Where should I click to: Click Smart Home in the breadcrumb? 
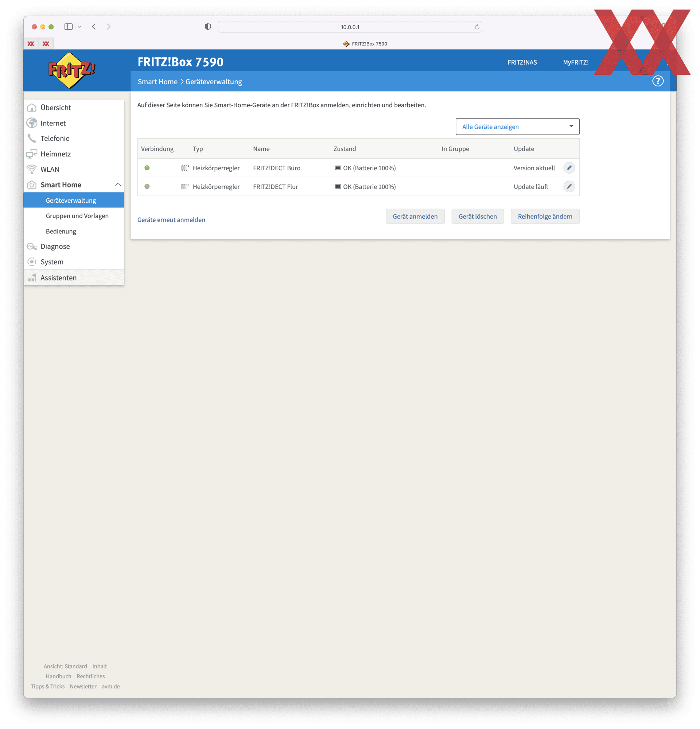pyautogui.click(x=157, y=81)
